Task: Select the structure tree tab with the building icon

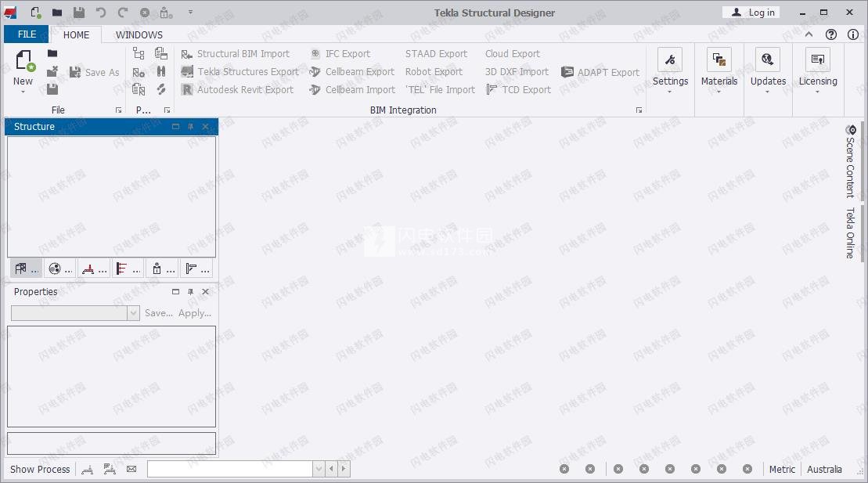Action: (26, 269)
